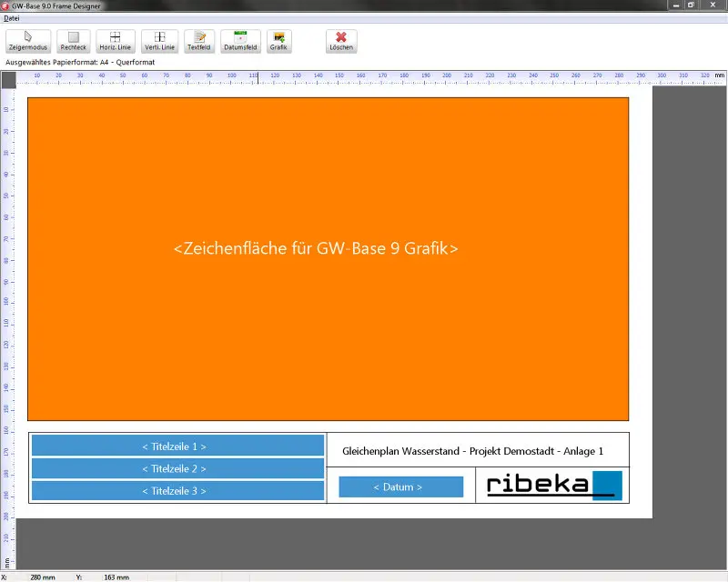Select the Titelzeile 3 placeholder
Viewport: 728px width, 582px height.
click(177, 490)
